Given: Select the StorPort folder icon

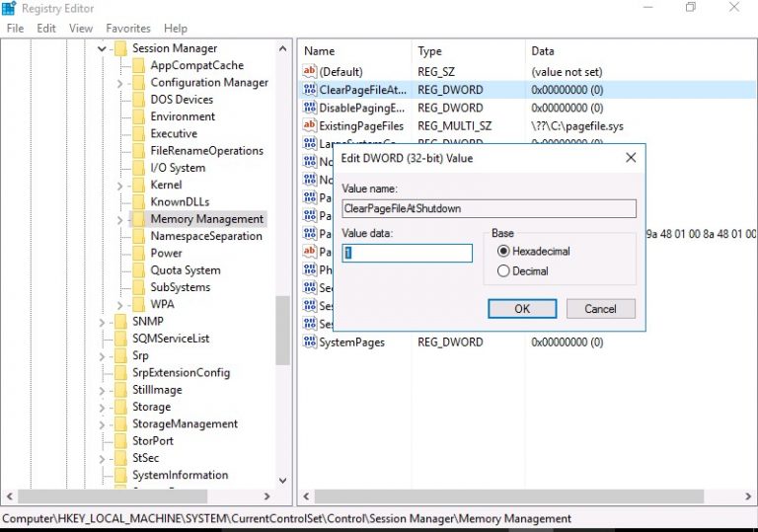Looking at the screenshot, I should tap(120, 441).
